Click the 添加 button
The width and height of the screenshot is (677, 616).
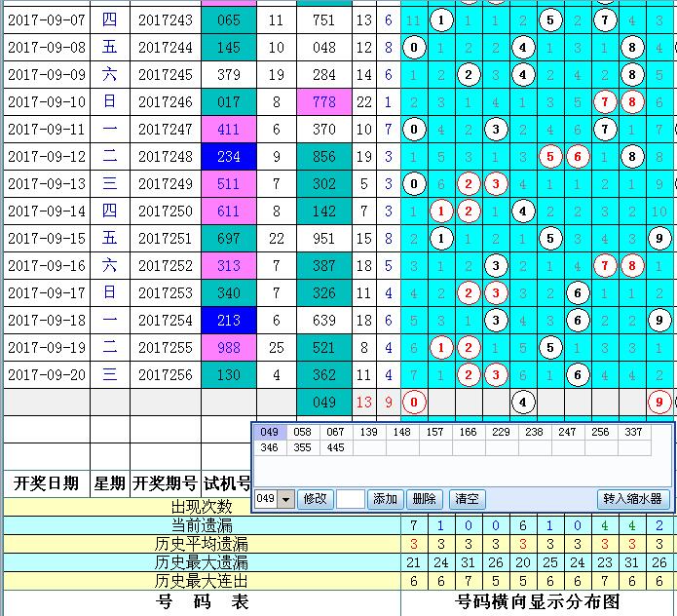(385, 499)
